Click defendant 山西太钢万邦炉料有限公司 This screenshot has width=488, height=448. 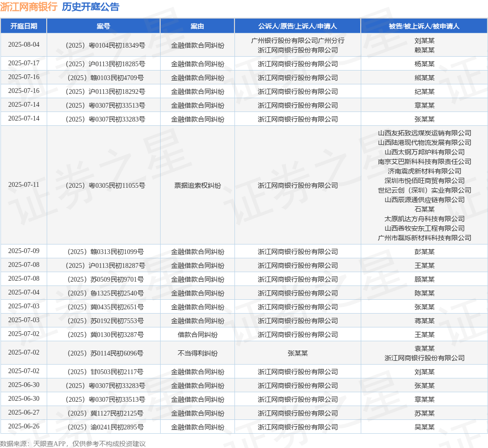pos(424,152)
